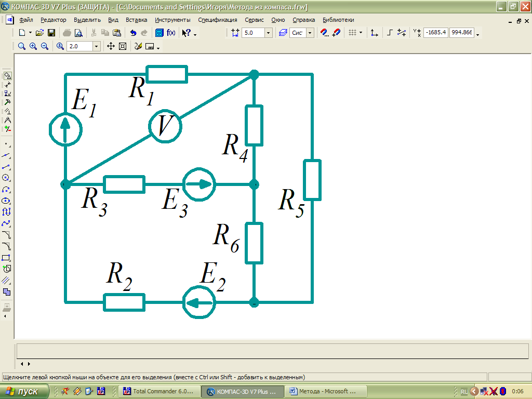532x399 pixels.
Task: Open the Инструменты menu
Action: pos(172,20)
